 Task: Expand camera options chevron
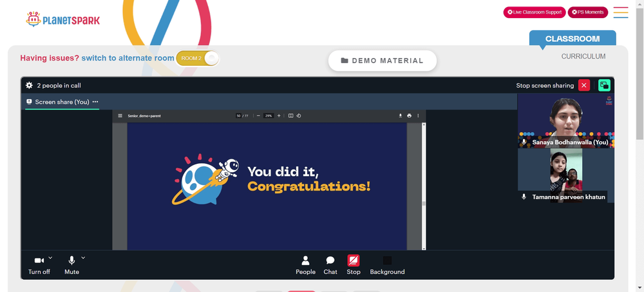pos(50,258)
